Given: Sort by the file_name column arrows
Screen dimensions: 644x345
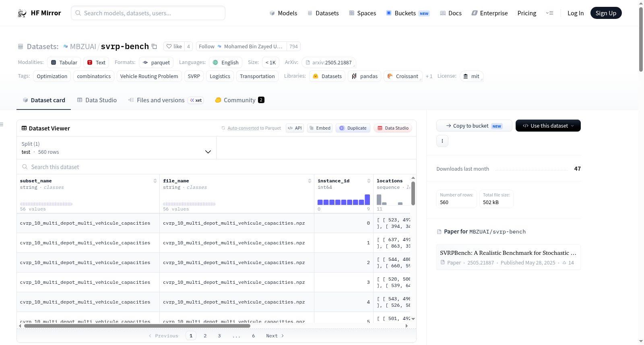Looking at the screenshot, I should point(310,181).
